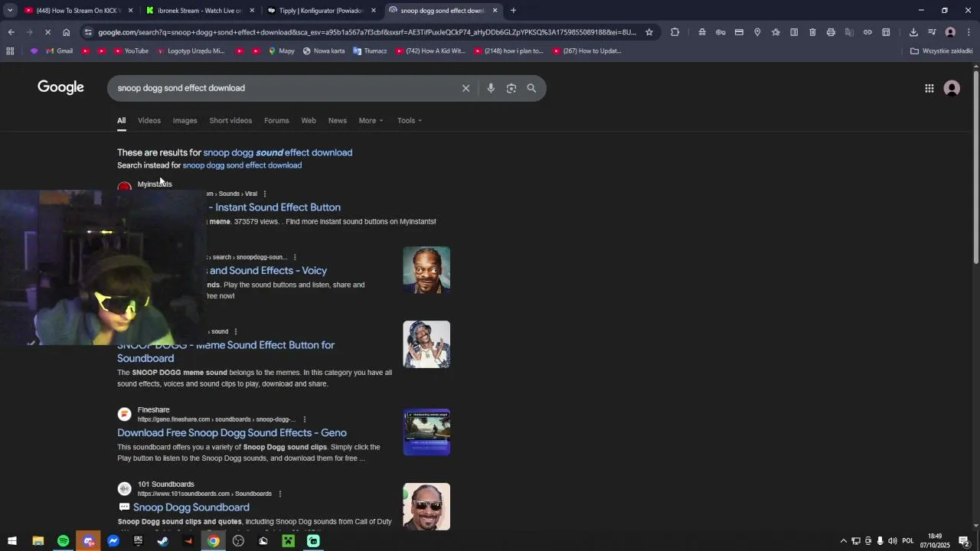Open options menu for Voicy result
Image resolution: width=980 pixels, height=551 pixels.
(295, 257)
